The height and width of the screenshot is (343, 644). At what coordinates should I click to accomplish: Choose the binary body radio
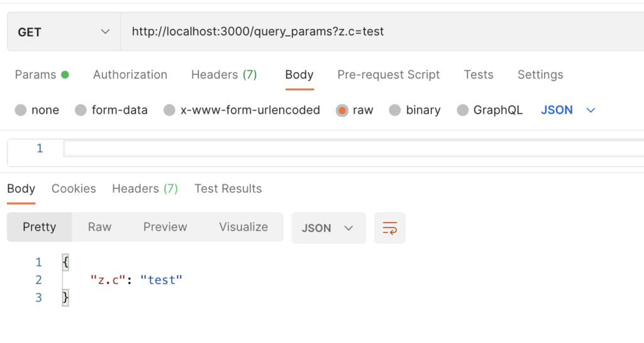coord(395,110)
